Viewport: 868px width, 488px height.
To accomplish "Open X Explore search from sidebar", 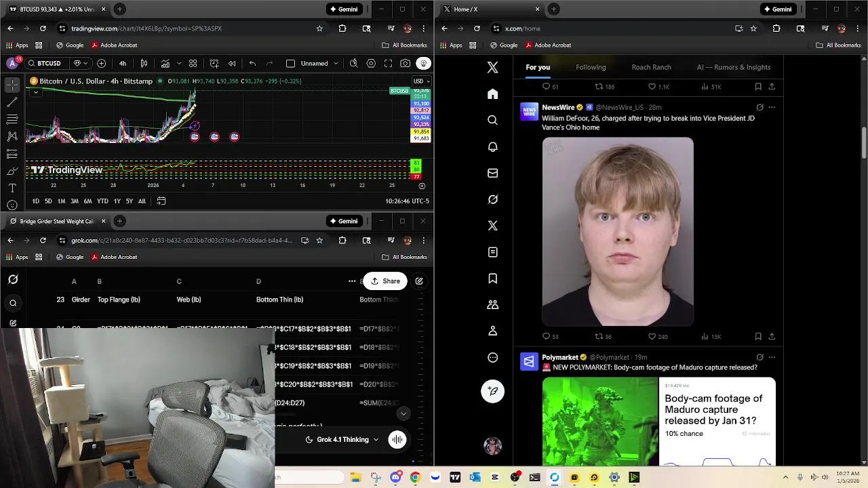I will tap(493, 120).
